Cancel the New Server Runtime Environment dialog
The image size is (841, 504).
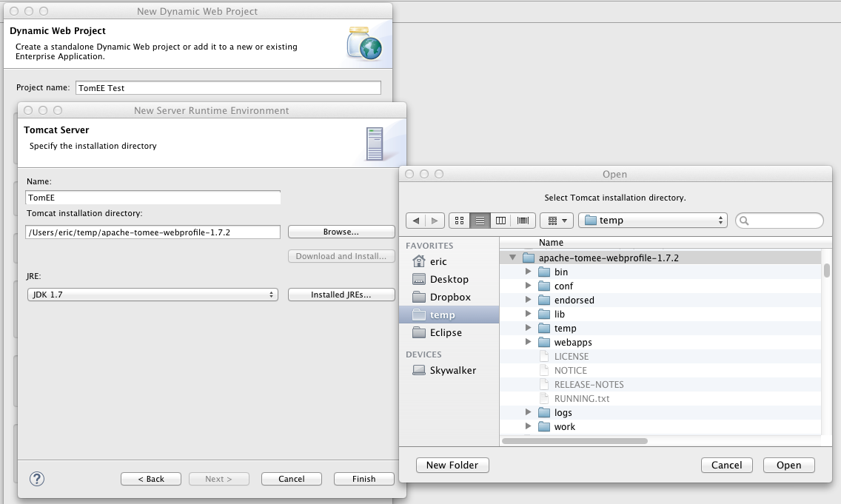click(291, 479)
